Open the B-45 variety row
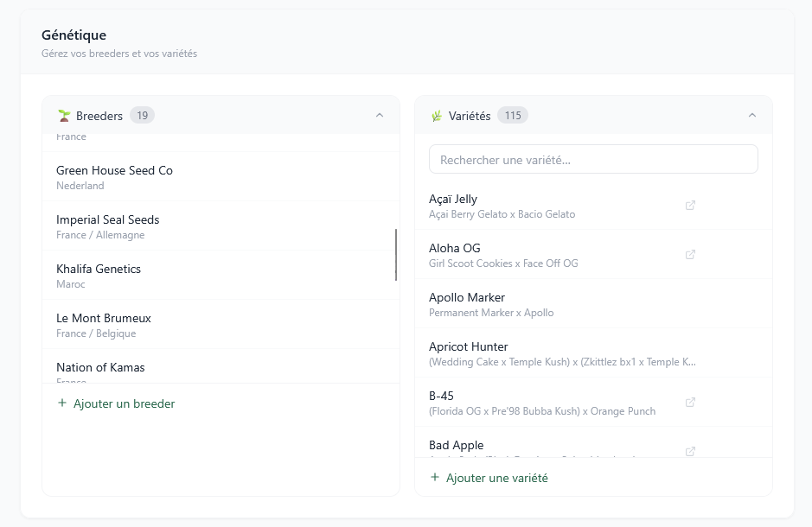The image size is (812, 527). click(x=593, y=402)
